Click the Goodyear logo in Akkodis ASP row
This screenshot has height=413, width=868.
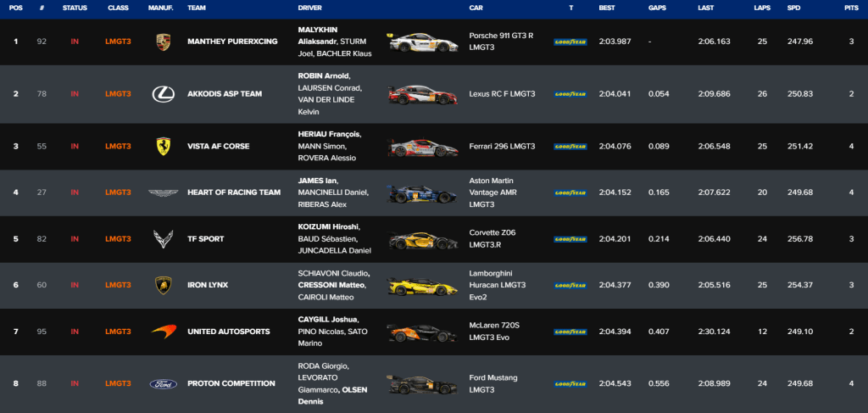(x=570, y=94)
